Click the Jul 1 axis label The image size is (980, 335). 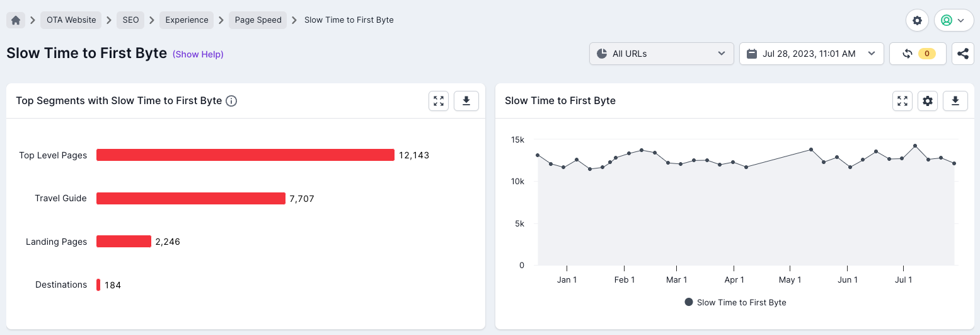pos(903,279)
